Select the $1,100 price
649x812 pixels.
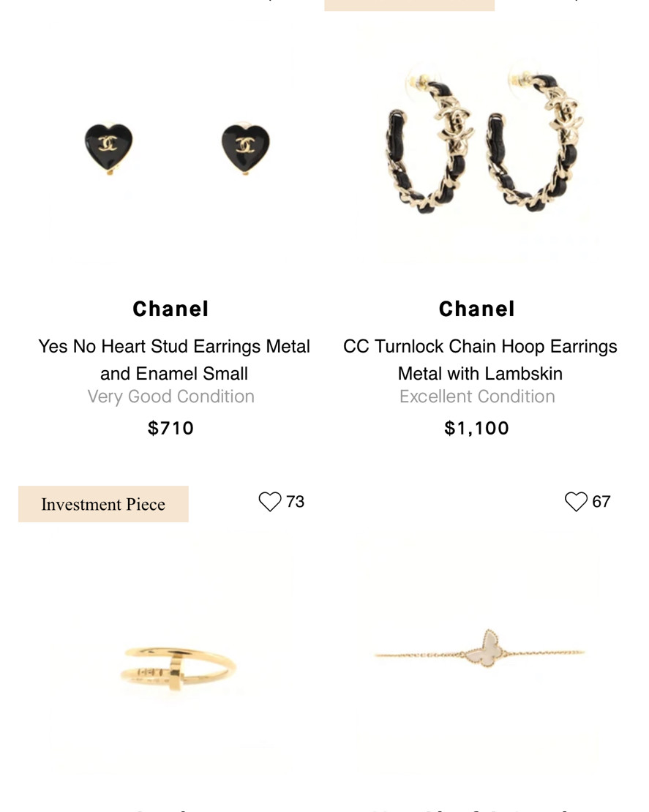pyautogui.click(x=477, y=428)
